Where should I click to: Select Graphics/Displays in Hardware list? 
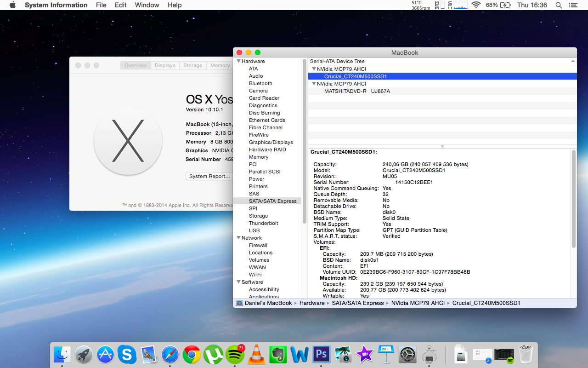click(271, 142)
